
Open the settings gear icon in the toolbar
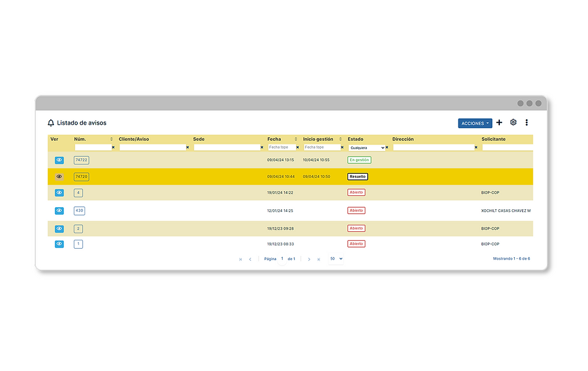[x=513, y=122]
